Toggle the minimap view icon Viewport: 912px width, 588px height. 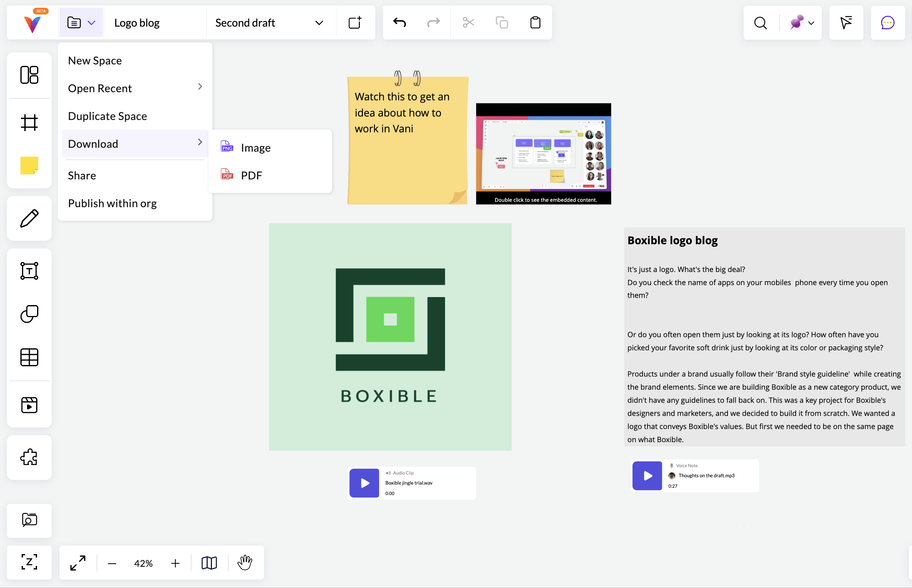coord(209,563)
